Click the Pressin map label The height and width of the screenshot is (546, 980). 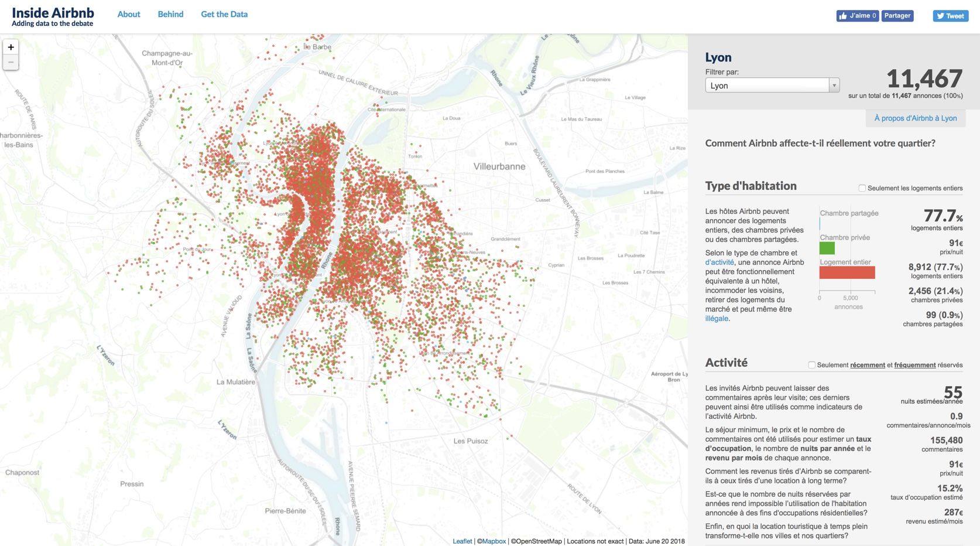(132, 484)
